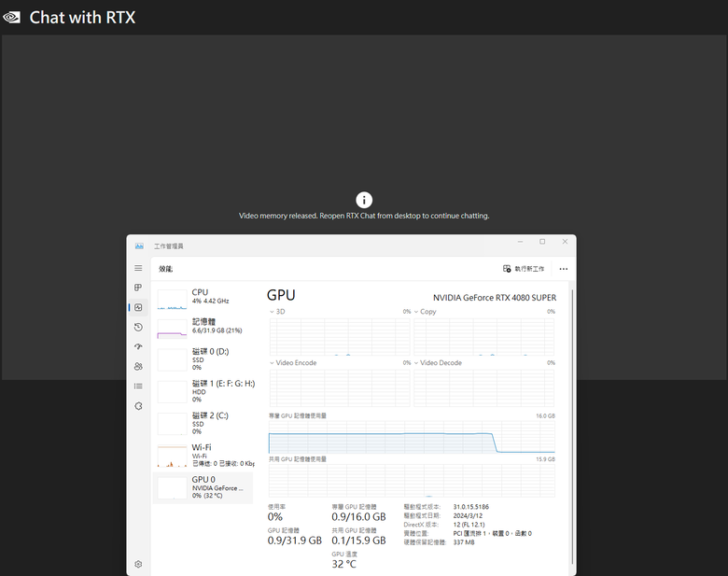The height and width of the screenshot is (576, 728).
Task: Open the Task Manager hamburger navigation menu
Action: point(138,268)
